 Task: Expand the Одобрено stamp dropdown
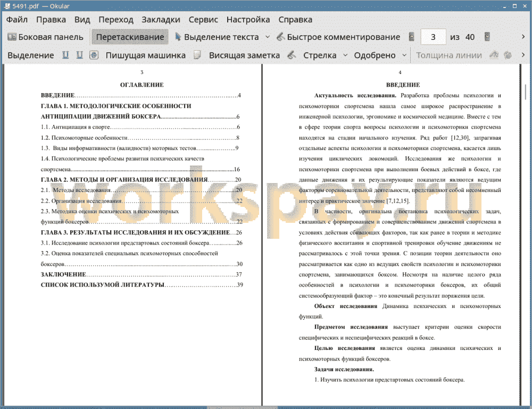click(x=404, y=55)
